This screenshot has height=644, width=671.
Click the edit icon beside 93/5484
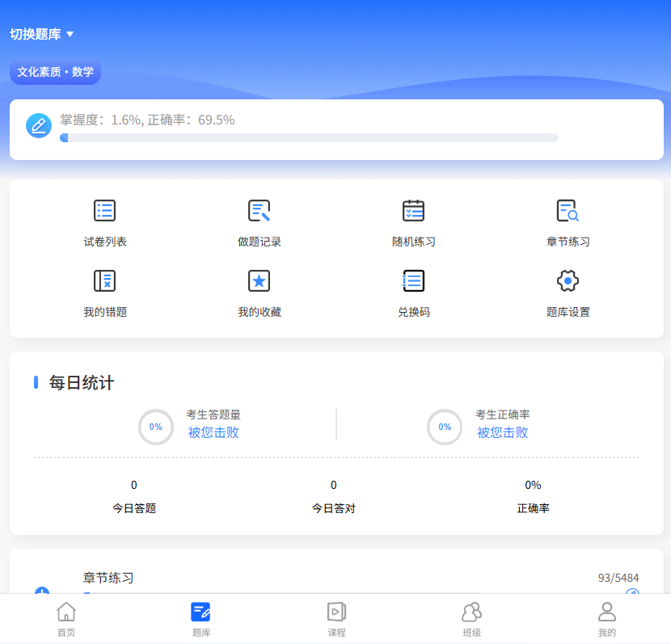coord(632,592)
